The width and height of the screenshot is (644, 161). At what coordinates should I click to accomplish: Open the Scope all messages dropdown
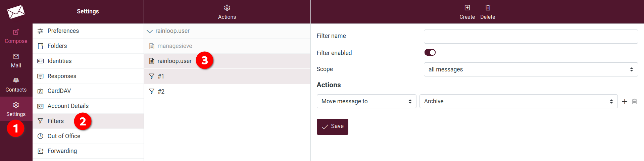click(531, 69)
